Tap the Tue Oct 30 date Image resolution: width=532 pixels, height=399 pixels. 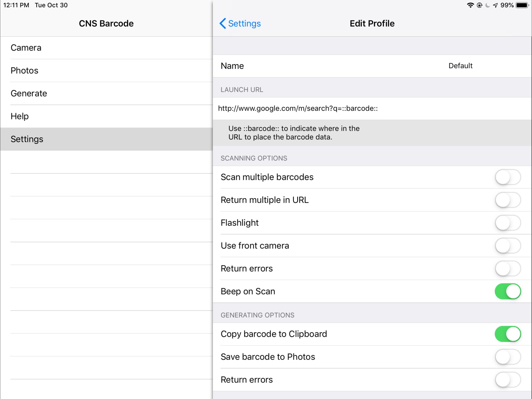click(x=51, y=5)
